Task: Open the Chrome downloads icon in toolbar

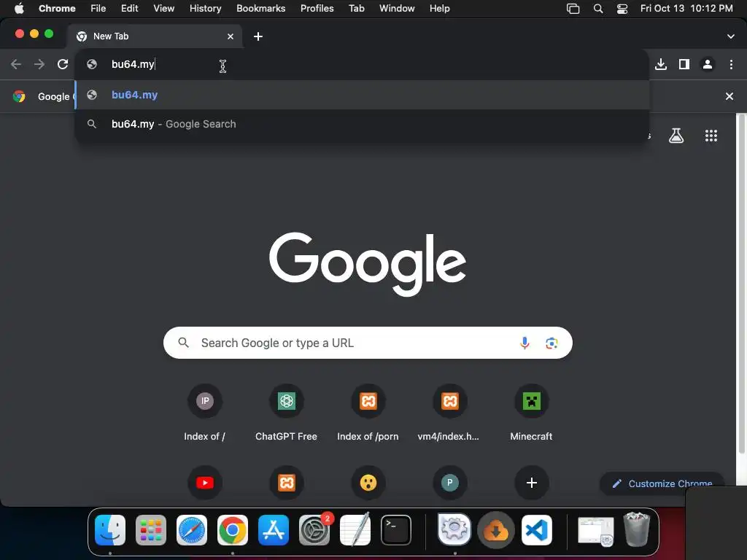Action: click(661, 64)
